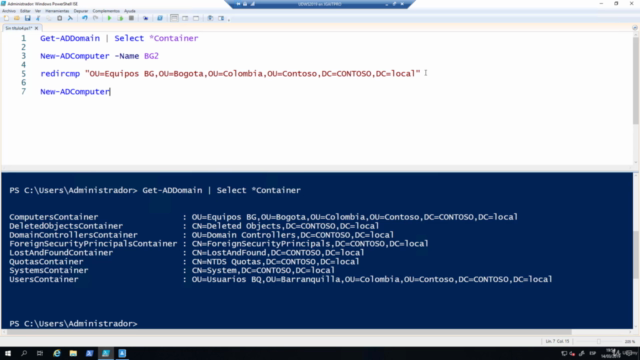Open the Complementos menu
This screenshot has height=360, width=640.
pos(106,11)
